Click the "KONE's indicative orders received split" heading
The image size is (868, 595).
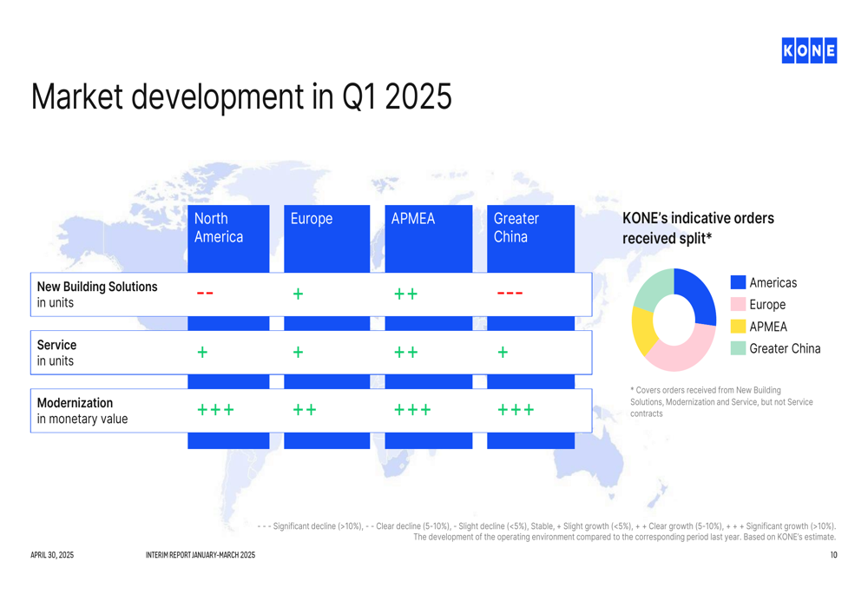click(x=698, y=228)
